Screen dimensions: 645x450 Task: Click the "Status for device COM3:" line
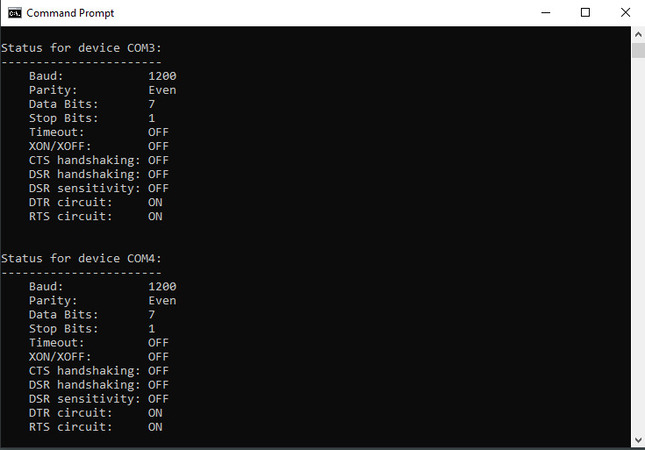(x=81, y=47)
